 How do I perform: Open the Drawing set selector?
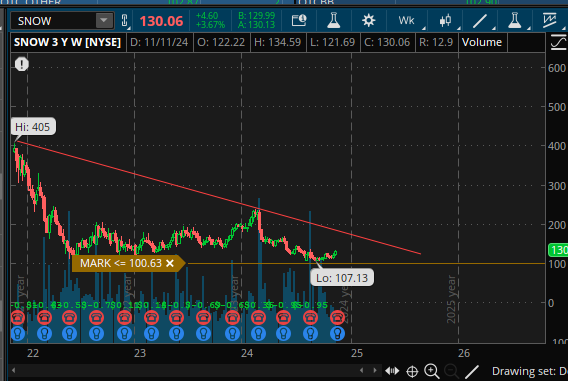point(529,371)
